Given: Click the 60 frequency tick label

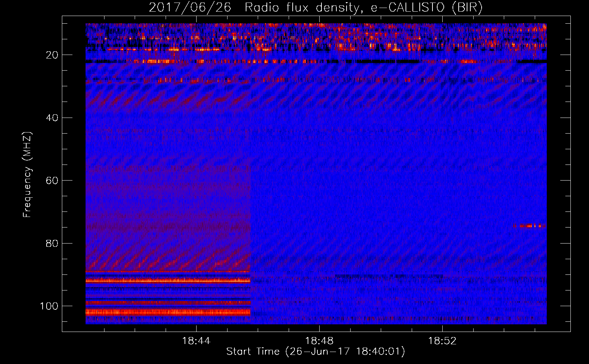Looking at the screenshot, I should coord(52,181).
